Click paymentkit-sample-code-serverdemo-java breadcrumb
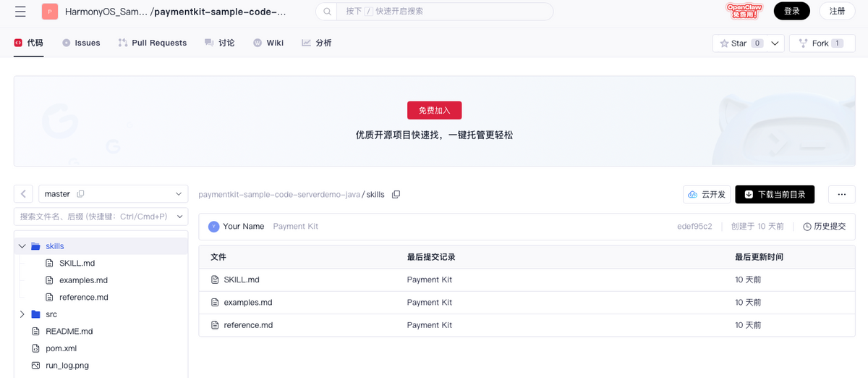This screenshot has height=378, width=868. pos(279,195)
